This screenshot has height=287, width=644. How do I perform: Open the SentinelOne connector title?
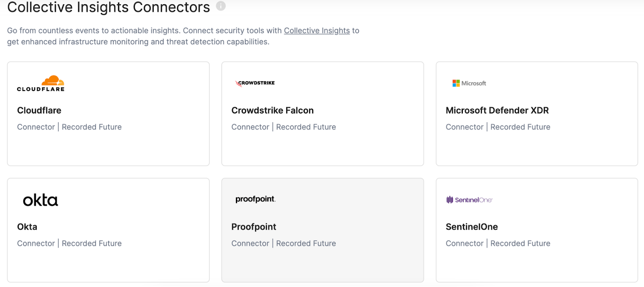[472, 227]
